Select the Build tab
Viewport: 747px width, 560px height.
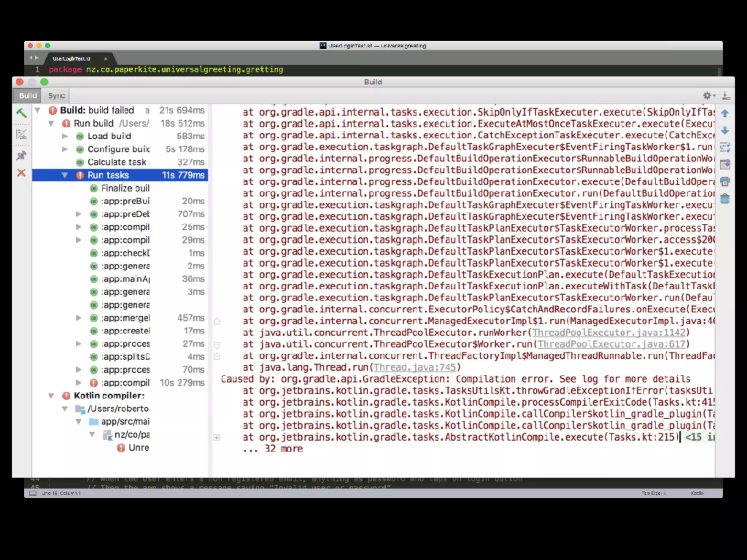(28, 96)
